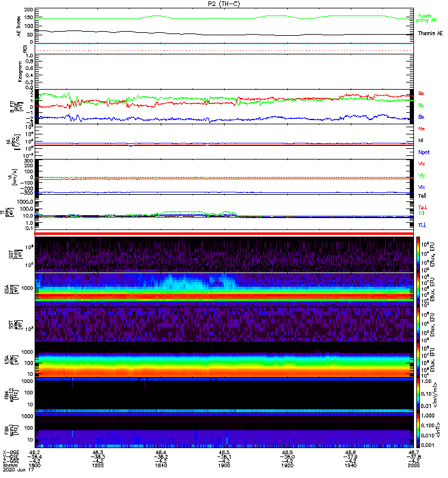Image resolution: width=448 pixels, height=478 pixels.
Task: Click the "AE Index" y-axis label
Action: (19, 26)
